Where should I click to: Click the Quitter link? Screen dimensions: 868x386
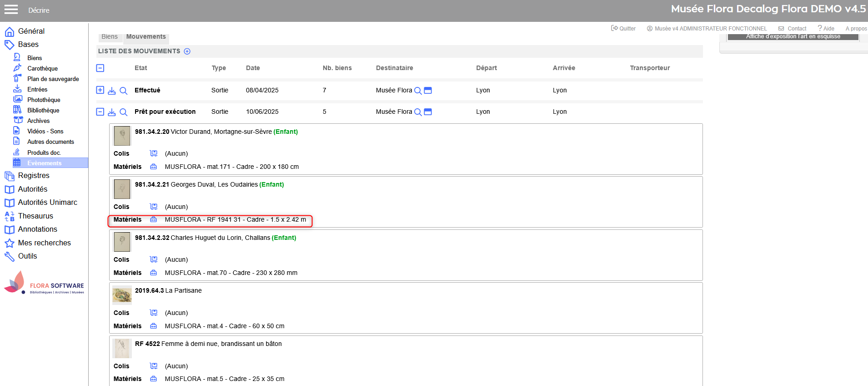click(623, 28)
